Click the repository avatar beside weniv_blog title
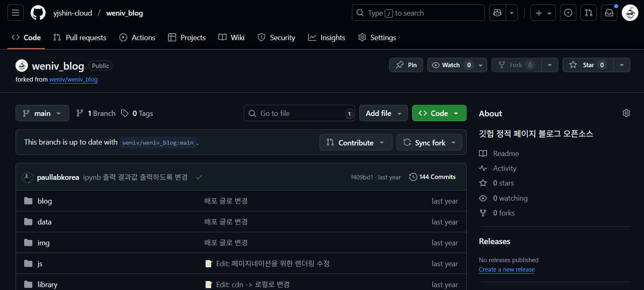The height and width of the screenshot is (290, 644). point(22,66)
